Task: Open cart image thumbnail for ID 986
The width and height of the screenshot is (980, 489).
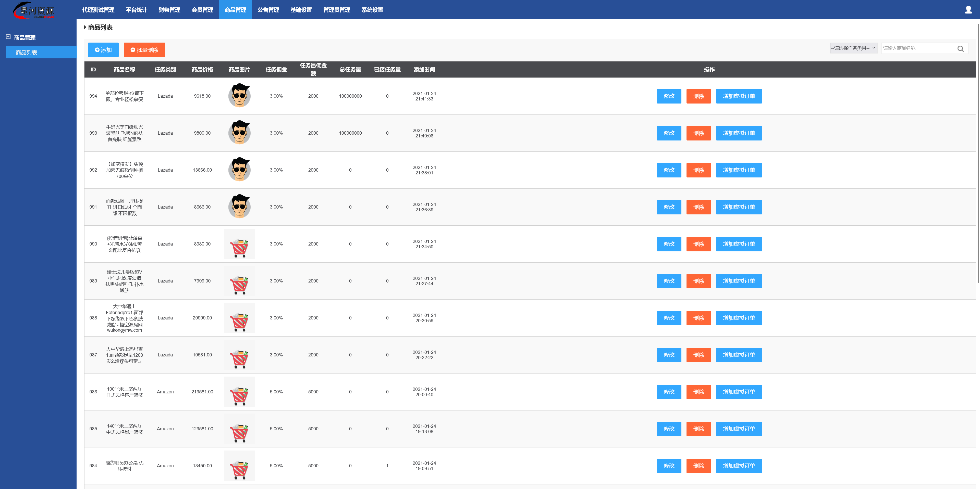Action: (x=239, y=392)
